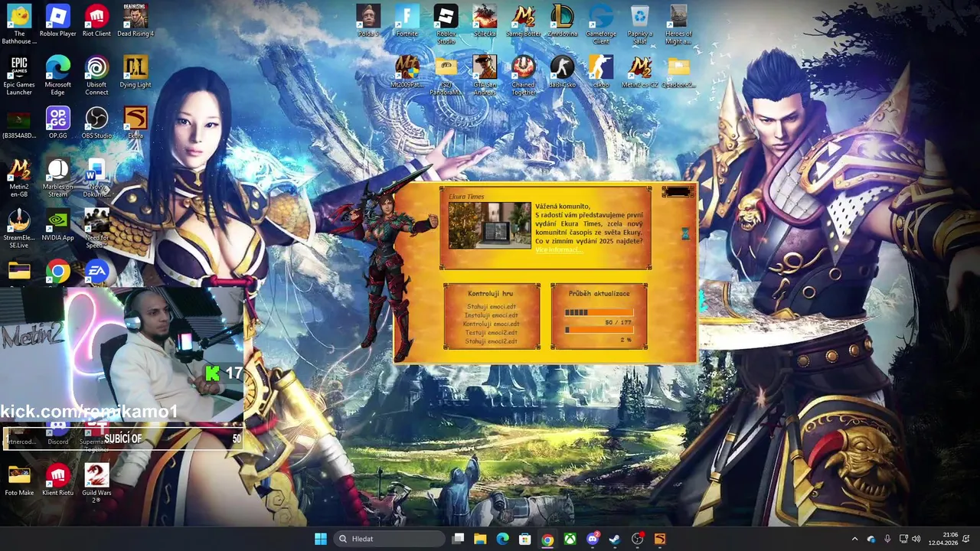
Task: Open Ubisoft Connect desktop icon
Action: [96, 75]
